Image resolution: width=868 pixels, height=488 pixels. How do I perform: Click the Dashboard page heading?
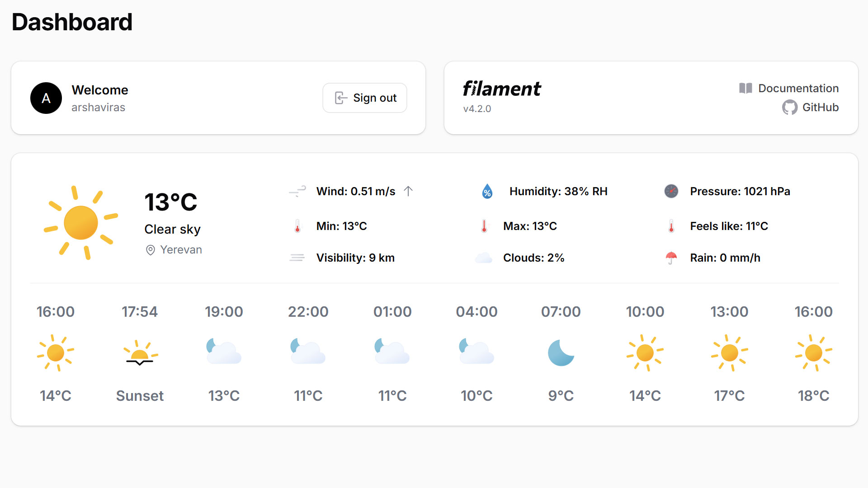pyautogui.click(x=72, y=22)
